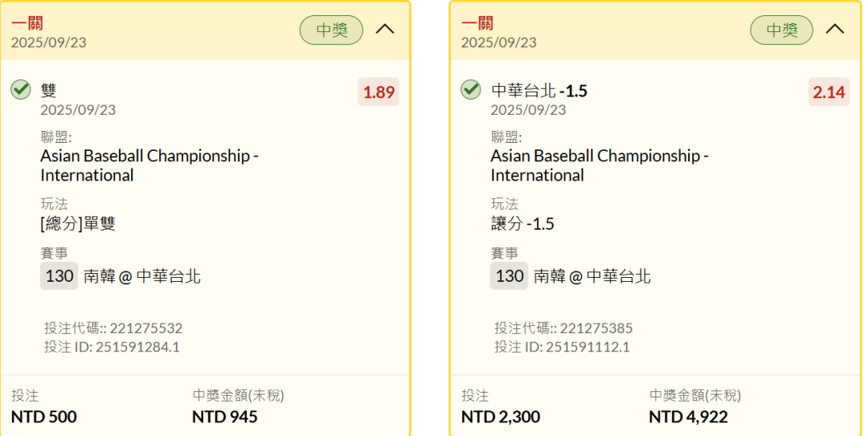Viewport: 868px width, 436px height.
Task: Collapse the left bet card chevron
Action: [385, 30]
